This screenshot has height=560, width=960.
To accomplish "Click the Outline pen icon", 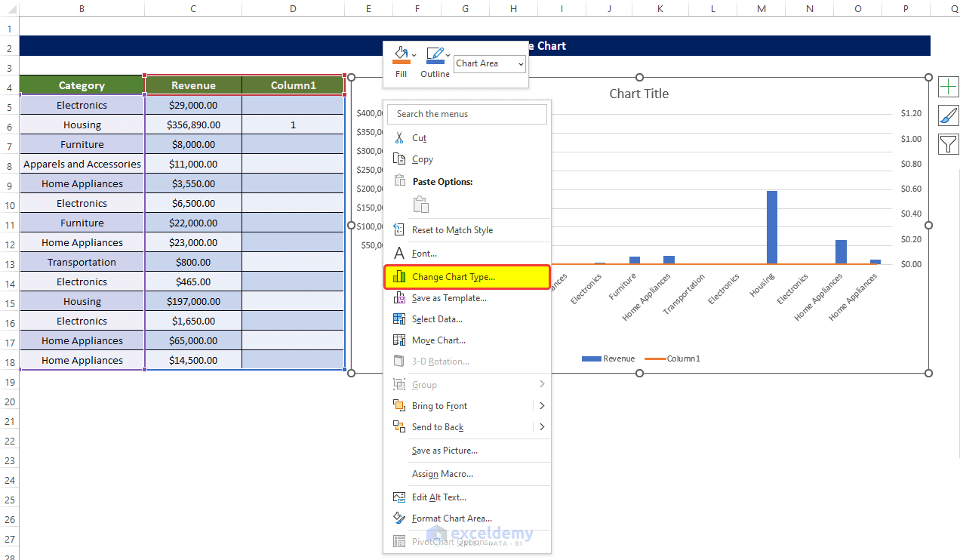I will pos(435,57).
